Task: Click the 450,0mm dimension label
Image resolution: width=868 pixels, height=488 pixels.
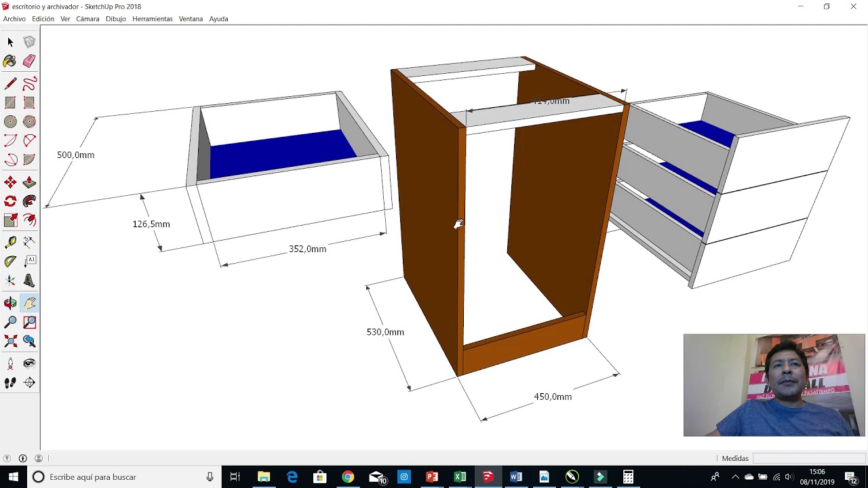Action: [x=553, y=397]
